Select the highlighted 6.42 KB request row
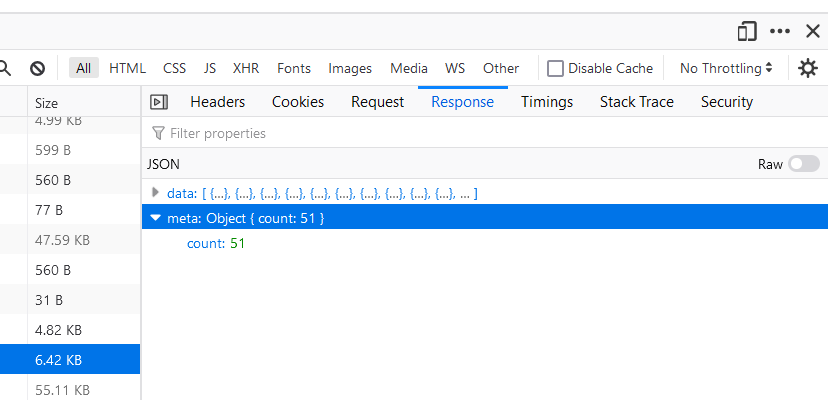The height and width of the screenshot is (400, 828). 70,360
